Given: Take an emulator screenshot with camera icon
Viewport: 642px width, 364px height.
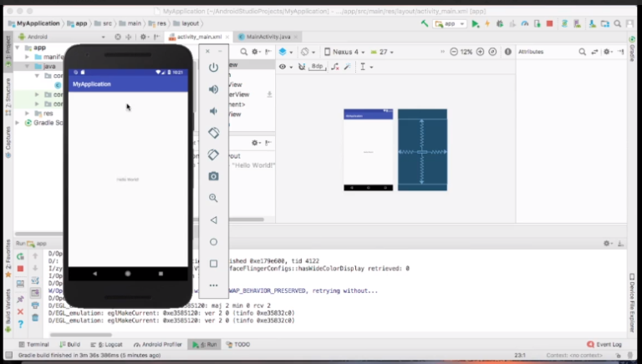Looking at the screenshot, I should (x=213, y=176).
